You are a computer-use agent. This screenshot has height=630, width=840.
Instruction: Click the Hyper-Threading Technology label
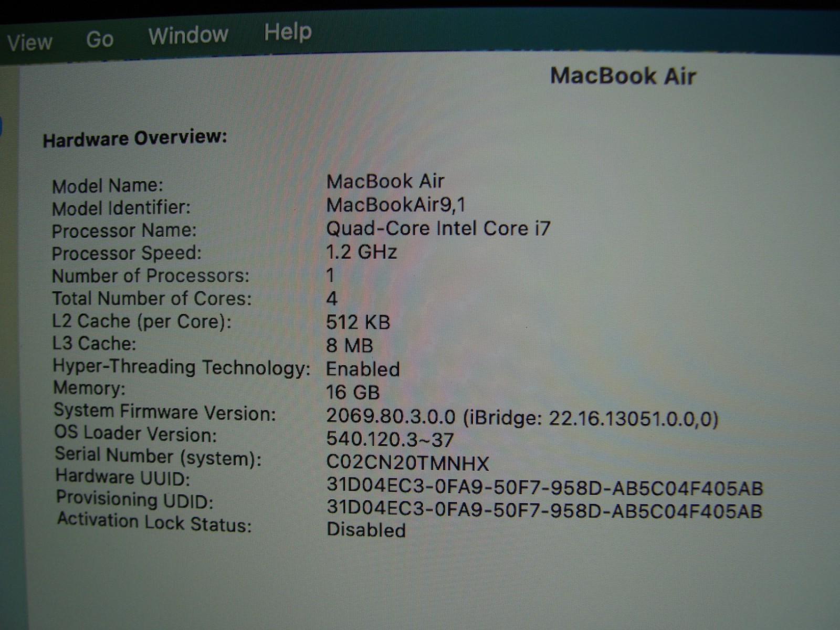click(182, 367)
